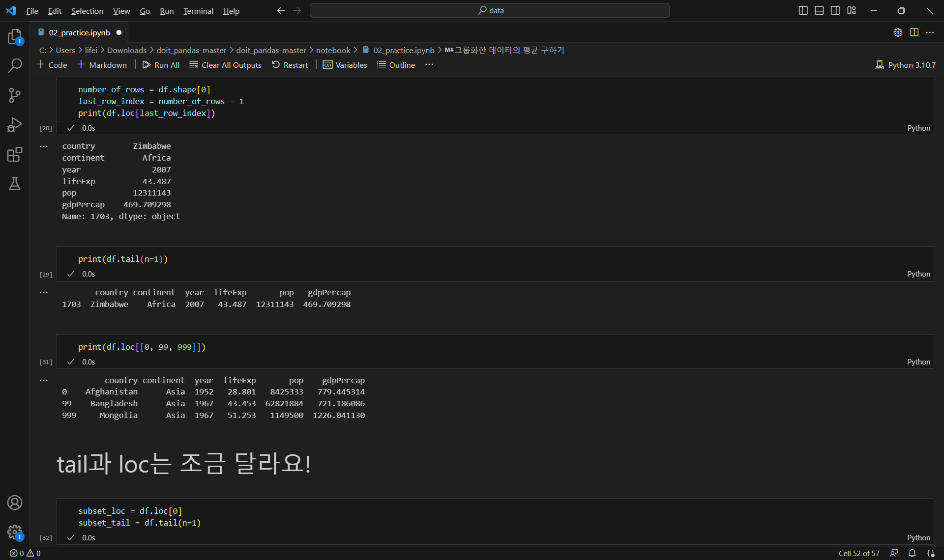944x560 pixels.
Task: Open the Search view icon
Action: (15, 66)
